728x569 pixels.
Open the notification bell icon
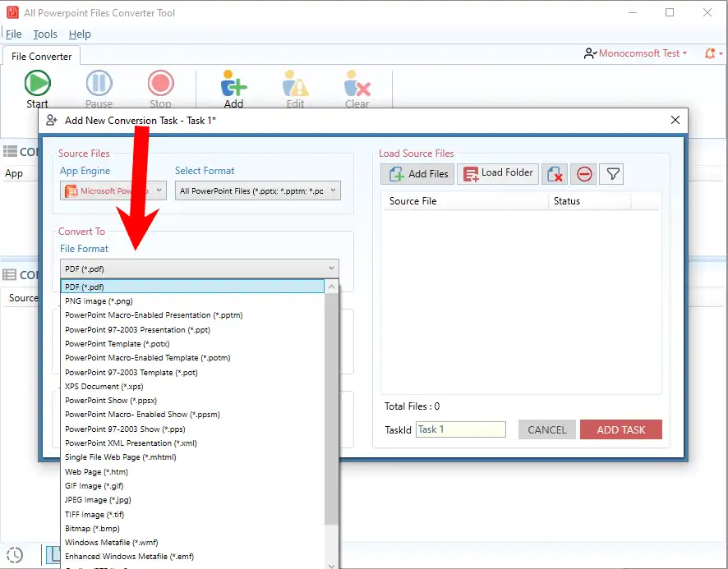(x=710, y=53)
